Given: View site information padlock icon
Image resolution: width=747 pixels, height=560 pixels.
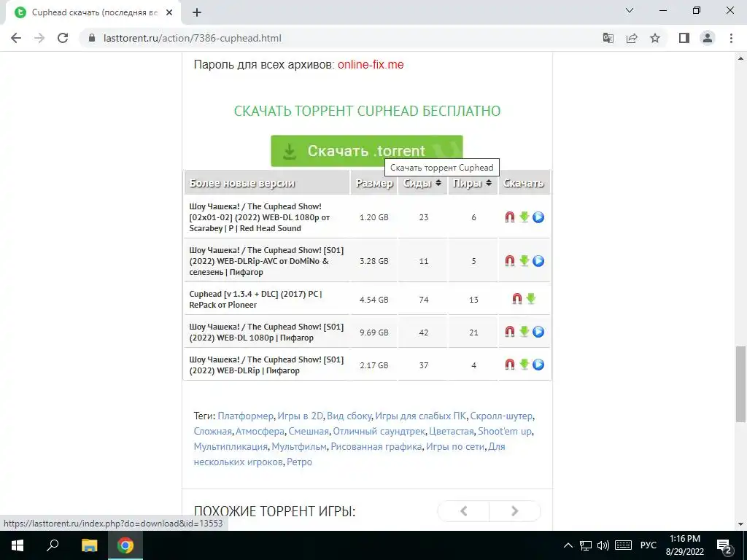Looking at the screenshot, I should coord(92,38).
